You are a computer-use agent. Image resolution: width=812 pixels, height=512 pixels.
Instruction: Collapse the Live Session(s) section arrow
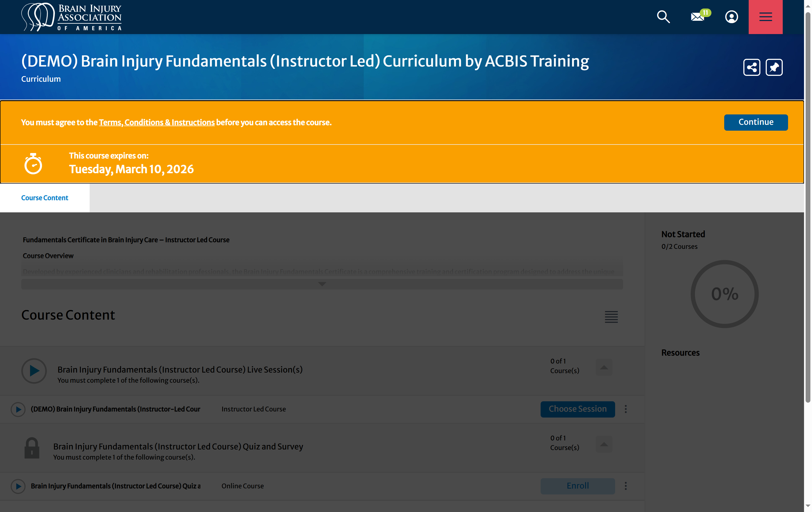(x=604, y=367)
